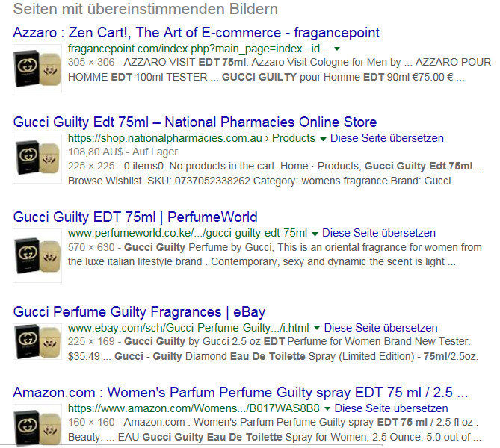Expand dropdown arrow next to nationalpharmacies URL
Image resolution: width=500 pixels, height=448 pixels.
click(x=323, y=139)
